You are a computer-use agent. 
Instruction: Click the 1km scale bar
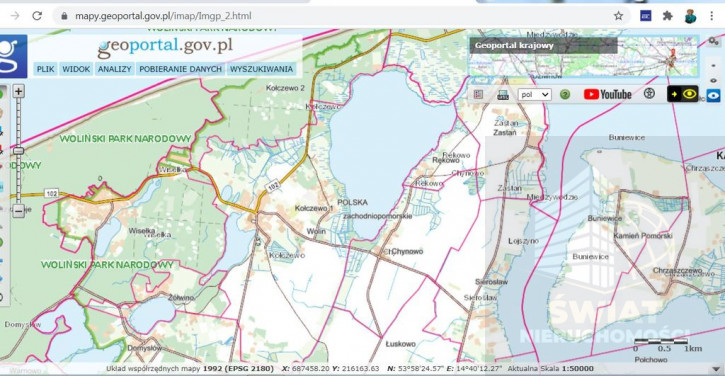[660, 341]
